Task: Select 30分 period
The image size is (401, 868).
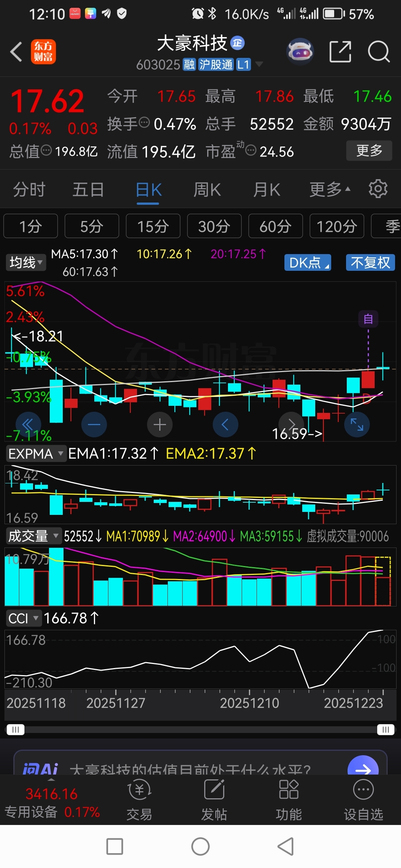Action: click(214, 226)
